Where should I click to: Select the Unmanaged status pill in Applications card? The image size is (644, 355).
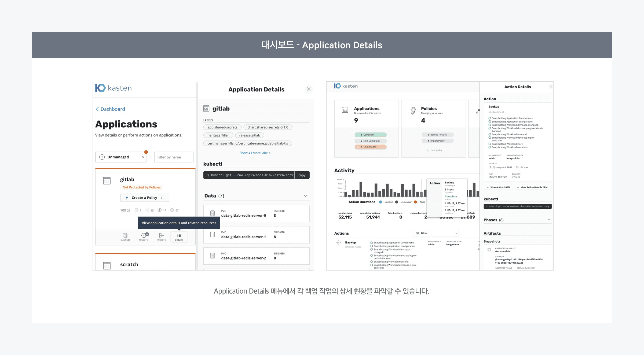370,147
